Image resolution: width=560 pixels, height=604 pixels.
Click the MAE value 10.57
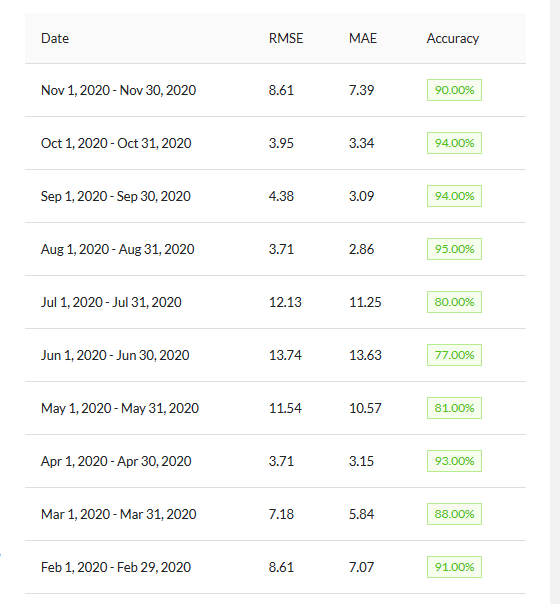pyautogui.click(x=365, y=408)
